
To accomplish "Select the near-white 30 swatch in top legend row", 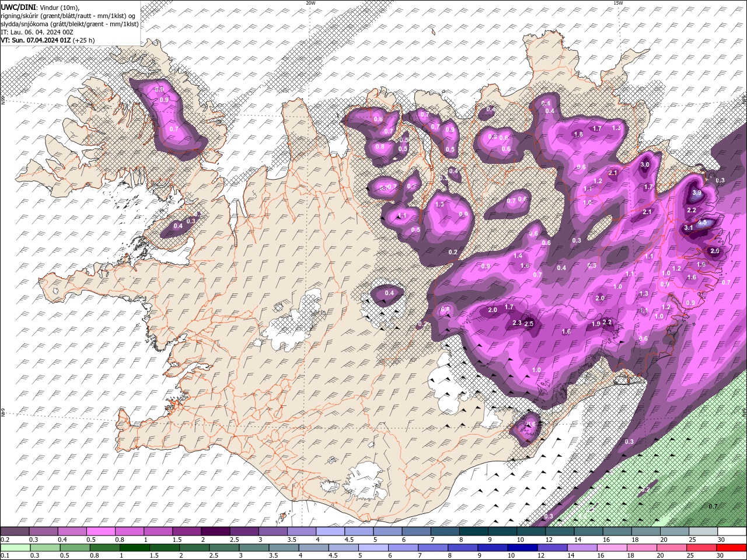I will (732, 531).
